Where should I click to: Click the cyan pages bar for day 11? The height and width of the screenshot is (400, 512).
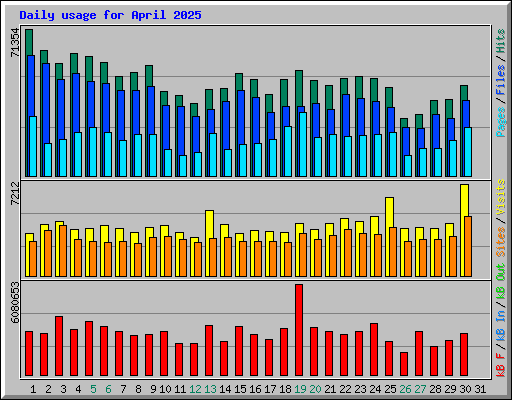tap(183, 166)
